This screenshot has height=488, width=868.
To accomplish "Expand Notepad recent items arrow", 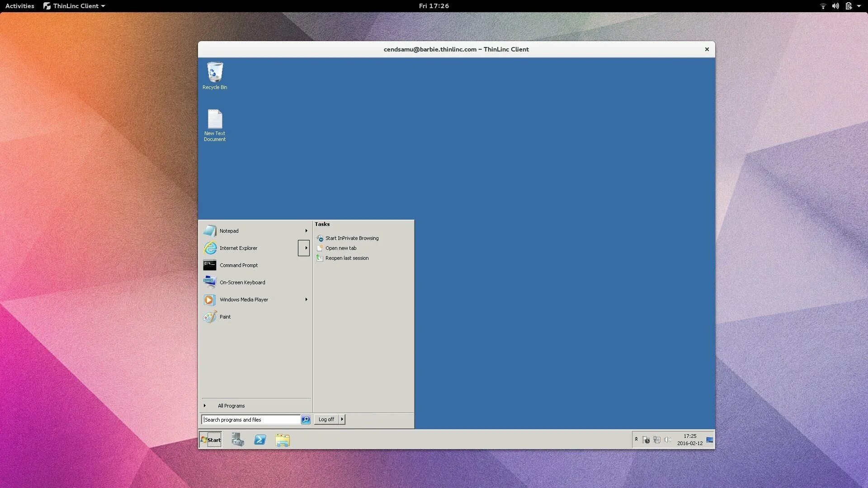I will coord(306,231).
